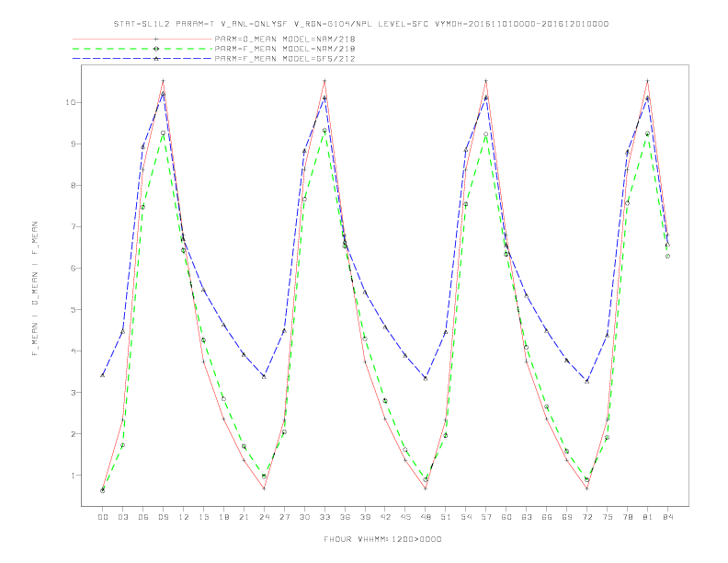Click x-axis tick label 45
The height and width of the screenshot is (563, 728).
[405, 517]
